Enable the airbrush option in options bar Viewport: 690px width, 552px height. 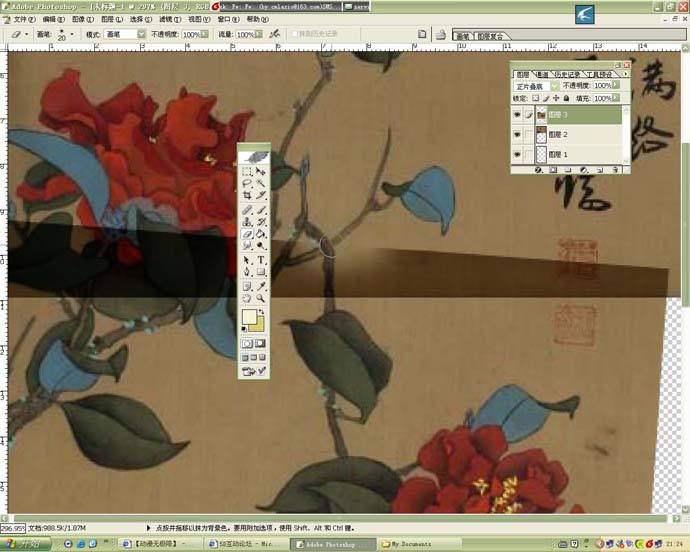point(275,33)
